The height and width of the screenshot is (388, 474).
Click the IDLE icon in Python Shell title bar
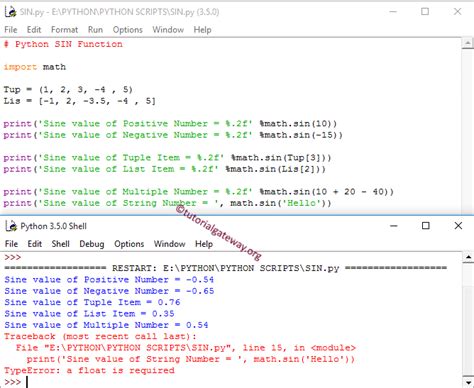(x=11, y=226)
